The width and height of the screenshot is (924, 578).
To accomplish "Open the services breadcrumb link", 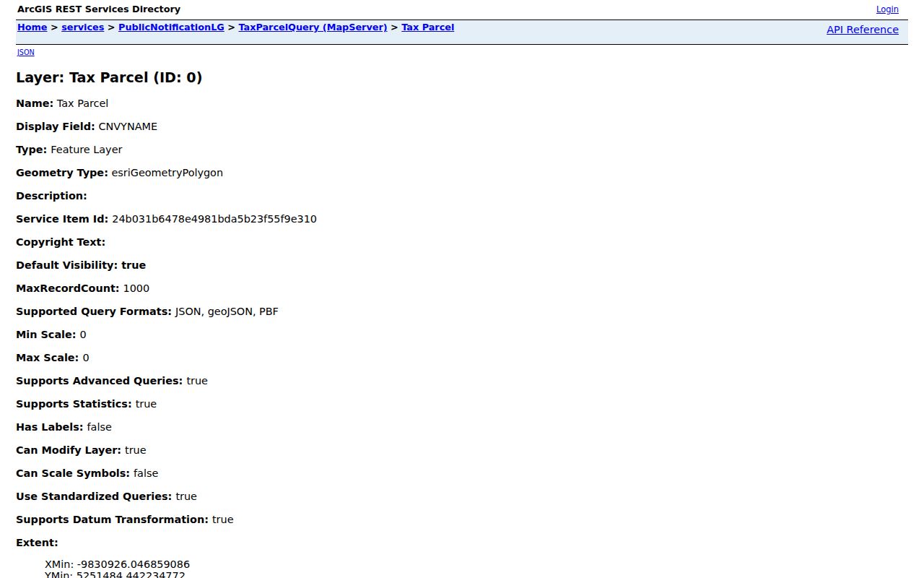I will pyautogui.click(x=83, y=27).
